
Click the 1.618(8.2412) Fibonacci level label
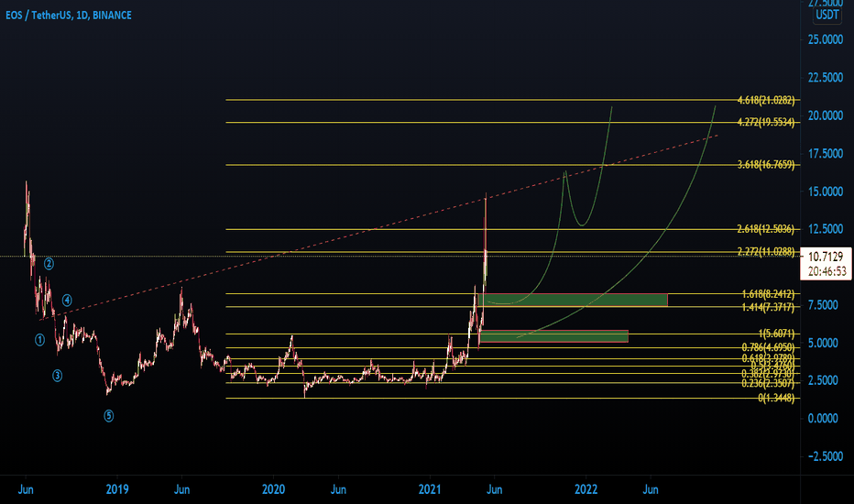tap(768, 294)
